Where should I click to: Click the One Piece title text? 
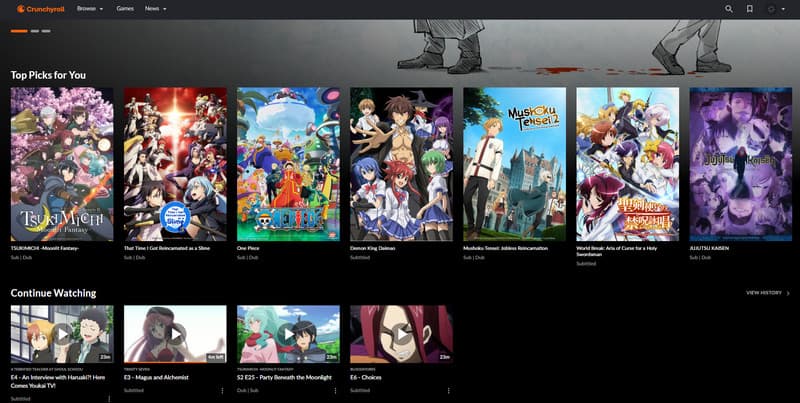(x=248, y=248)
